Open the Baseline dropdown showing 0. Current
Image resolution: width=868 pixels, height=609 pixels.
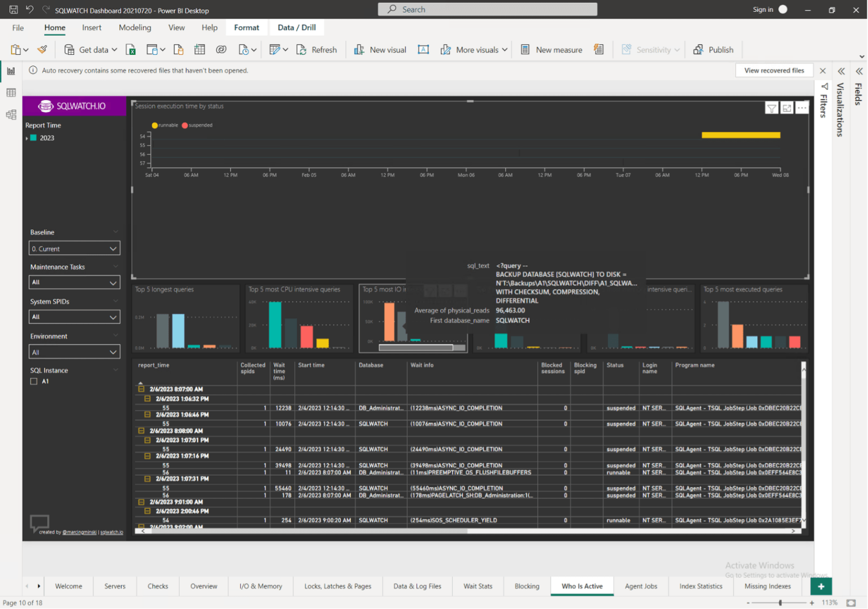tap(74, 248)
